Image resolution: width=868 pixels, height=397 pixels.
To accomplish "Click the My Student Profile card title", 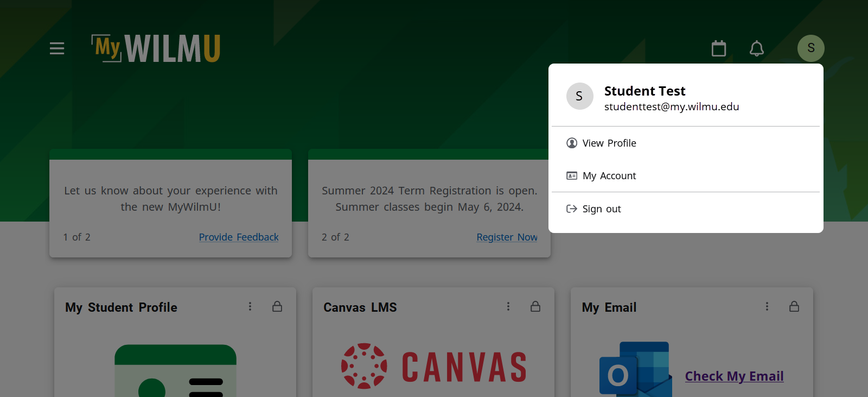I will (x=121, y=307).
